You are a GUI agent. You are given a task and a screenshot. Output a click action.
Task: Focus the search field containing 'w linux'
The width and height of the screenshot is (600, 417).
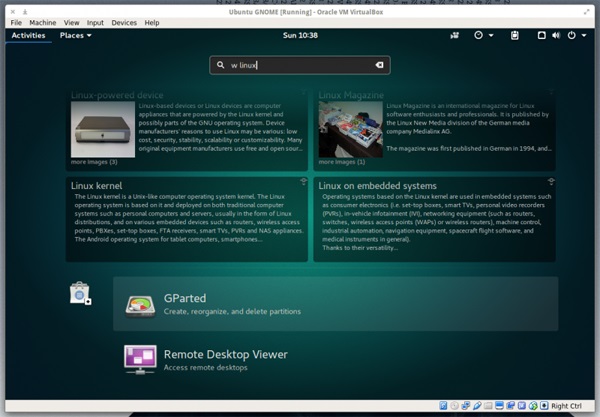pyautogui.click(x=300, y=65)
